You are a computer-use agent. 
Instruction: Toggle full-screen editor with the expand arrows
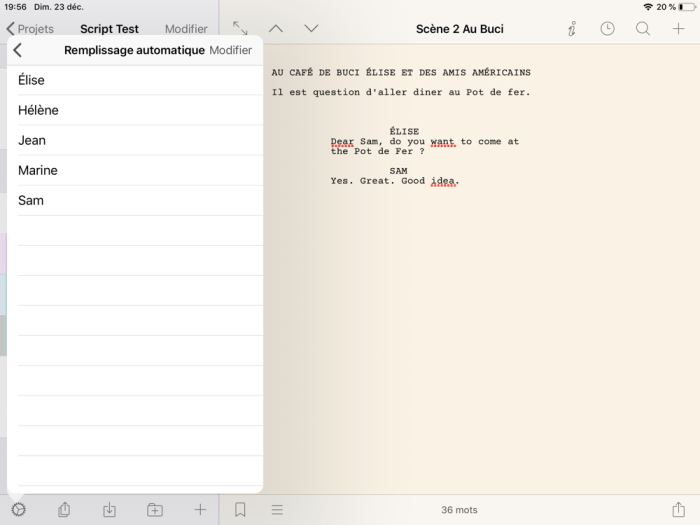pyautogui.click(x=240, y=29)
